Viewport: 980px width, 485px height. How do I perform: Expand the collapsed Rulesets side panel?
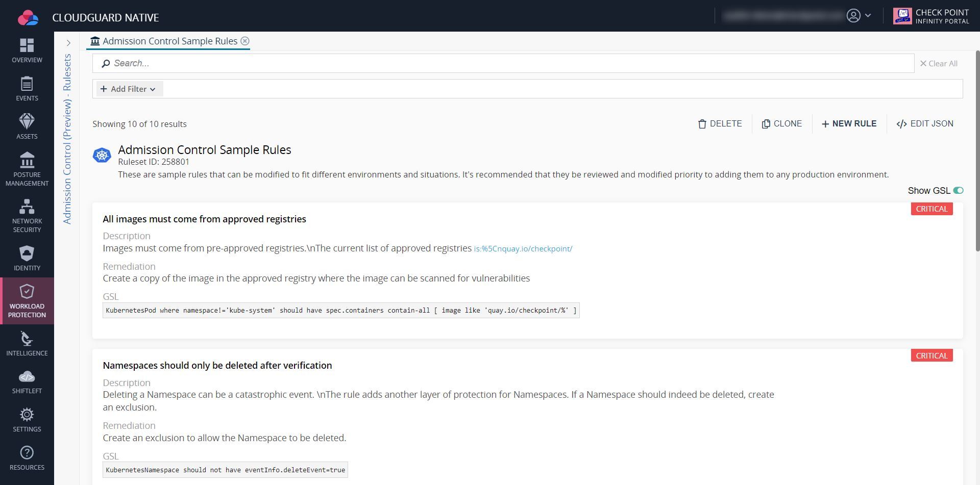(x=68, y=43)
